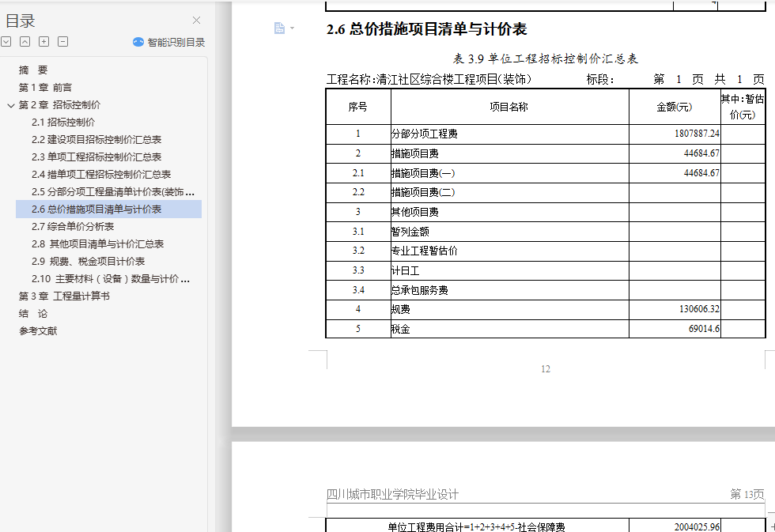Screen dimensions: 775x532
Task: Click the 智能识别目录 cloud icon
Action: pyautogui.click(x=138, y=43)
